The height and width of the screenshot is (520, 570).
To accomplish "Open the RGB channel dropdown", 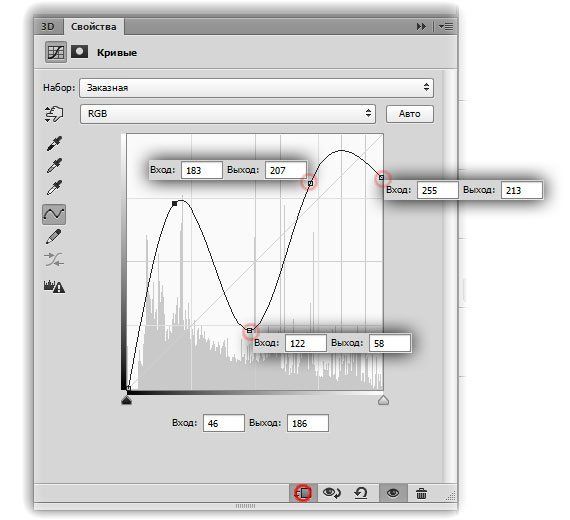I will pyautogui.click(x=228, y=114).
